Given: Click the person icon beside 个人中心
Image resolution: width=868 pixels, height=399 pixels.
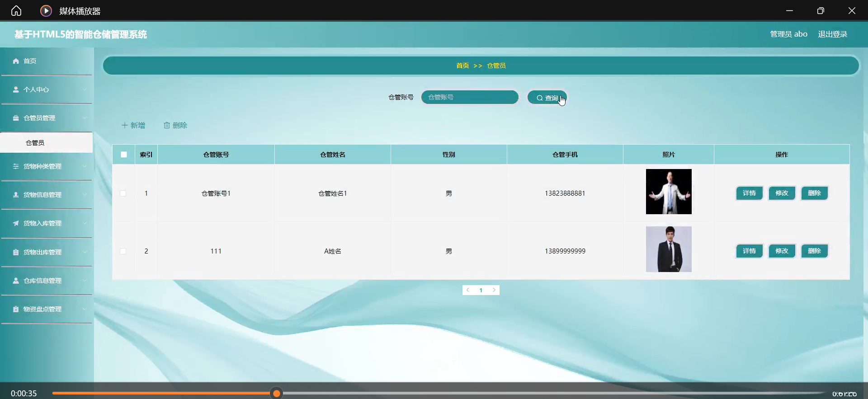Looking at the screenshot, I should (16, 89).
